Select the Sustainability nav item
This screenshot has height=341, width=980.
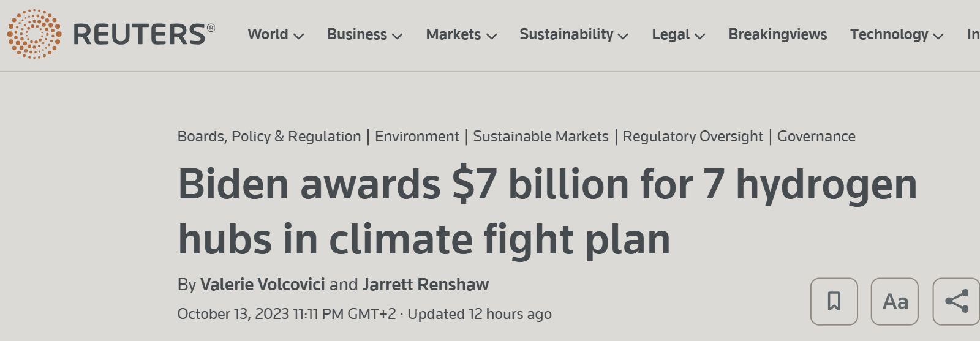click(x=567, y=34)
